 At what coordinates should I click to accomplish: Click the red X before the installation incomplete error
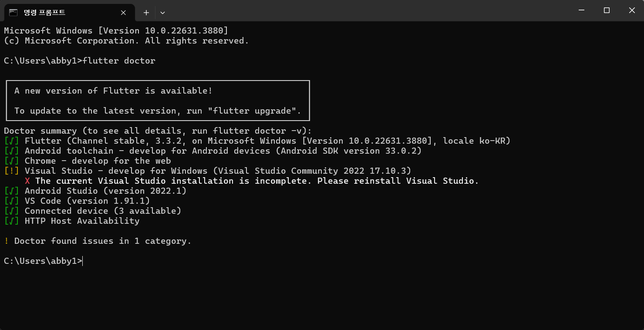[x=27, y=181]
